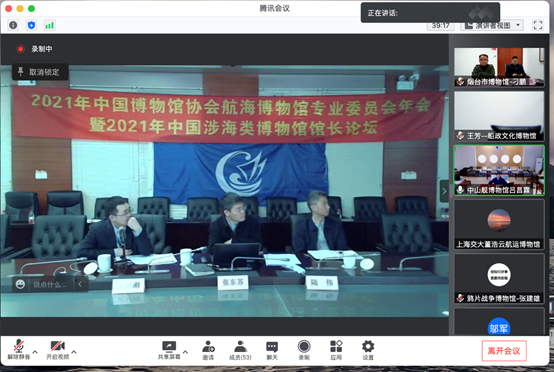554x372 pixels.
Task: Open the speaker view layout dropdown
Action: pos(493,25)
